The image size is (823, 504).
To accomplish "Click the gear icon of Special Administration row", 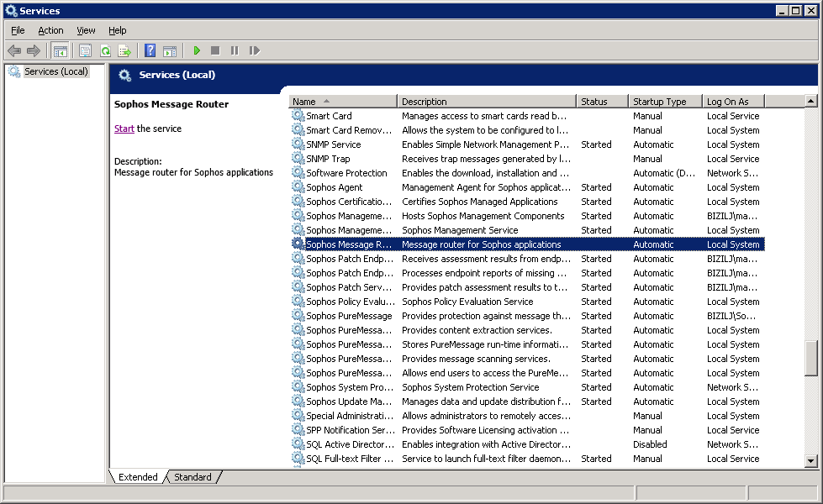I will coord(298,415).
